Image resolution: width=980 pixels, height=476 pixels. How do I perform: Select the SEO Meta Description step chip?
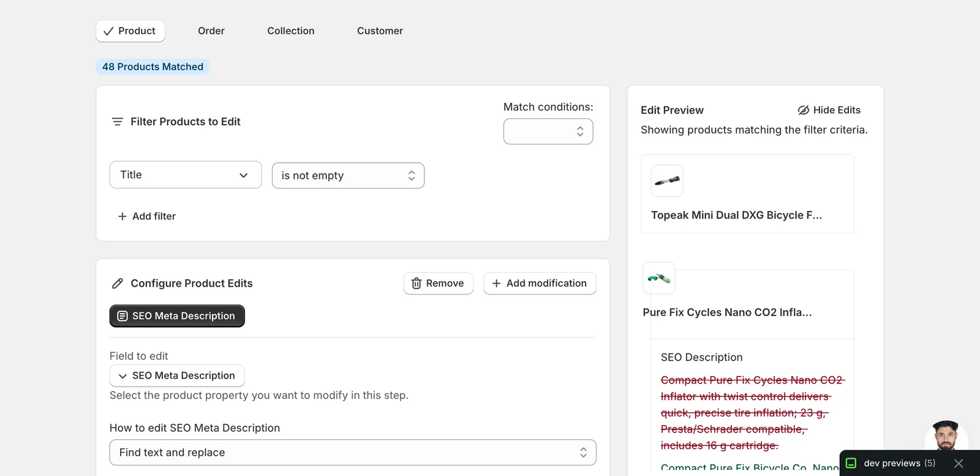177,316
